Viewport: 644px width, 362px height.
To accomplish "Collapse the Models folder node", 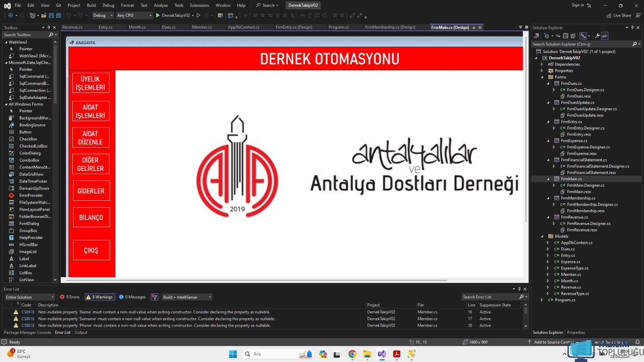I will (x=542, y=237).
